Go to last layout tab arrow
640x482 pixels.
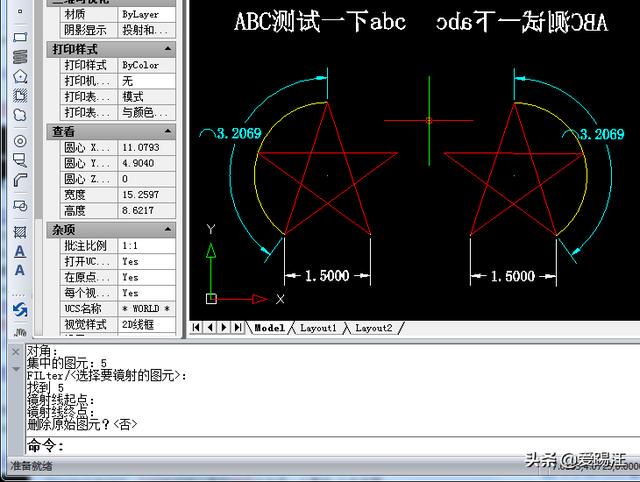[x=238, y=327]
